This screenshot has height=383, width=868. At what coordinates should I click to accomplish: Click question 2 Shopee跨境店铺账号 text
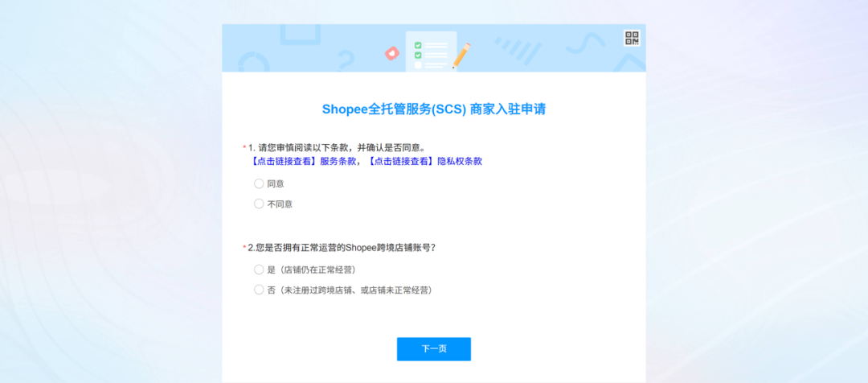pyautogui.click(x=346, y=247)
